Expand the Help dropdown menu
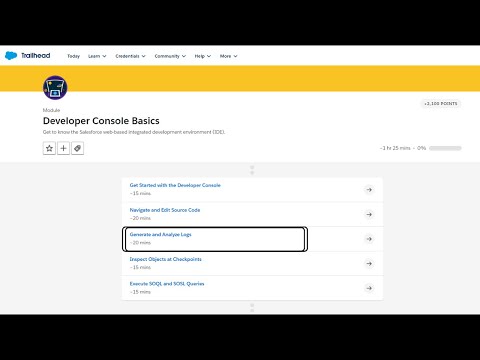This screenshot has width=480, height=360. (203, 56)
